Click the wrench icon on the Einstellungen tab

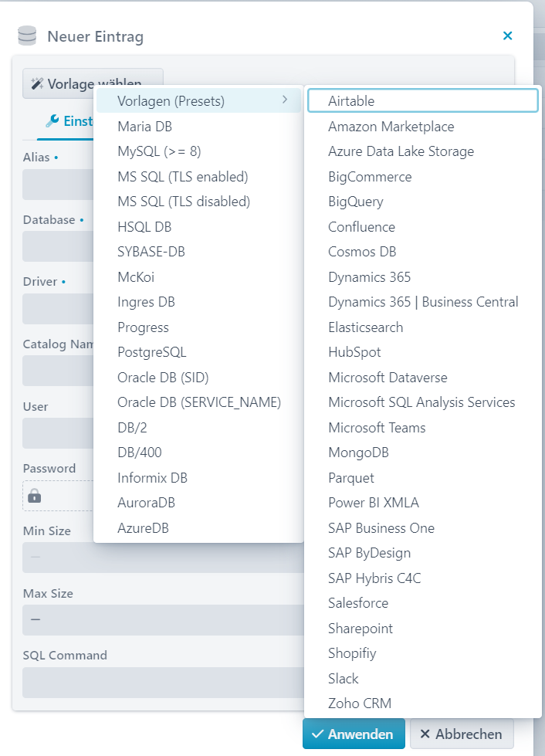coord(52,121)
